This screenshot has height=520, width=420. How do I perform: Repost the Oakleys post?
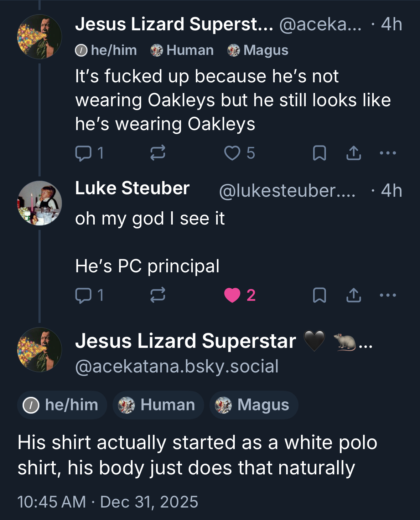click(157, 153)
